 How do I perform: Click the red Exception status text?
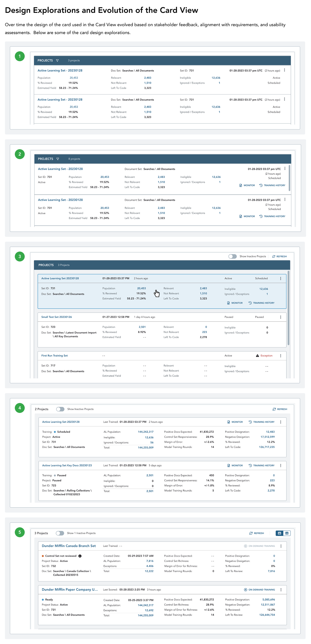(266, 356)
